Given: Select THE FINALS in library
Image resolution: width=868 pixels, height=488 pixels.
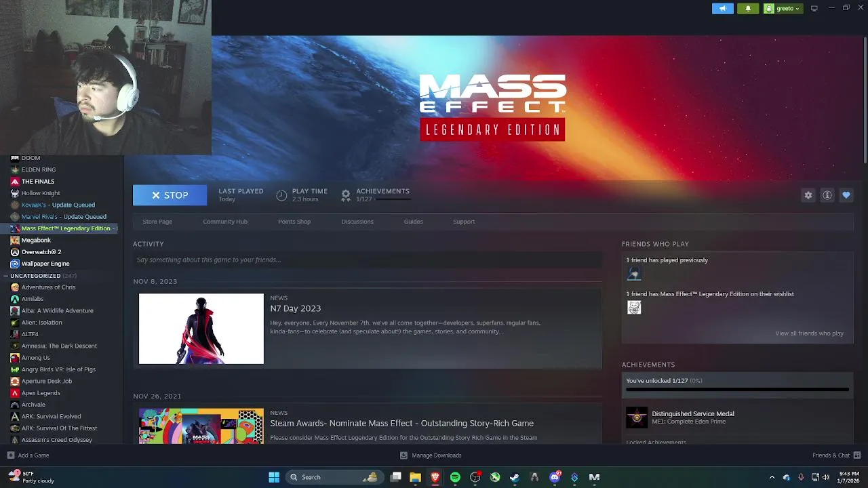Looking at the screenshot, I should 38,182.
